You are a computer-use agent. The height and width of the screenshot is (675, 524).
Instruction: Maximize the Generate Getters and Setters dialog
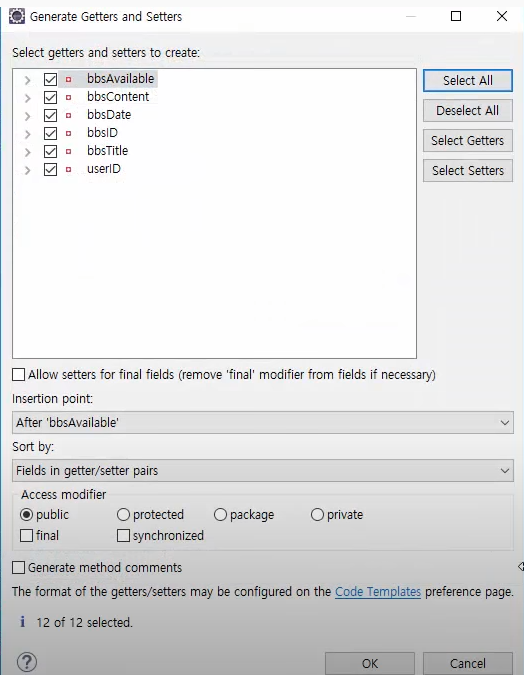point(456,16)
